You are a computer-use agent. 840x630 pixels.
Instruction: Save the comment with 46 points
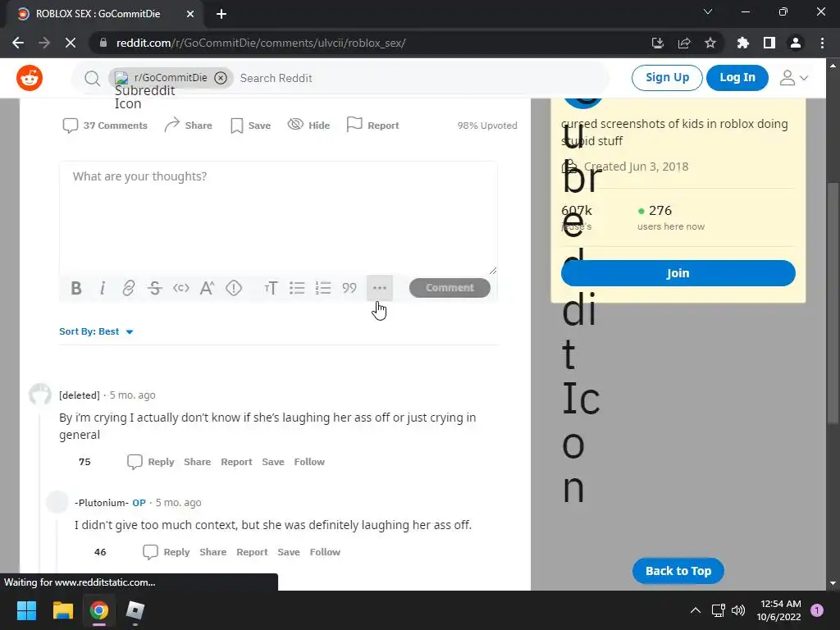[288, 552]
